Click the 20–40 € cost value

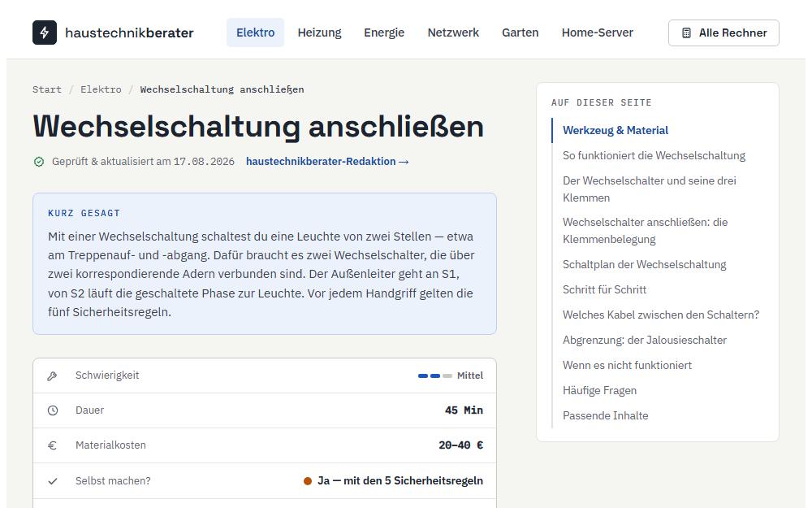pos(461,445)
